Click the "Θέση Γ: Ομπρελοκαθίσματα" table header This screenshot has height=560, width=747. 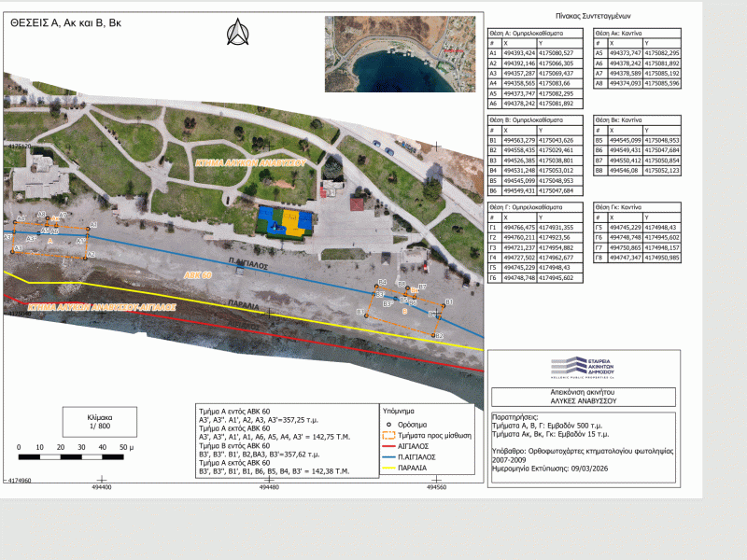pyautogui.click(x=535, y=207)
